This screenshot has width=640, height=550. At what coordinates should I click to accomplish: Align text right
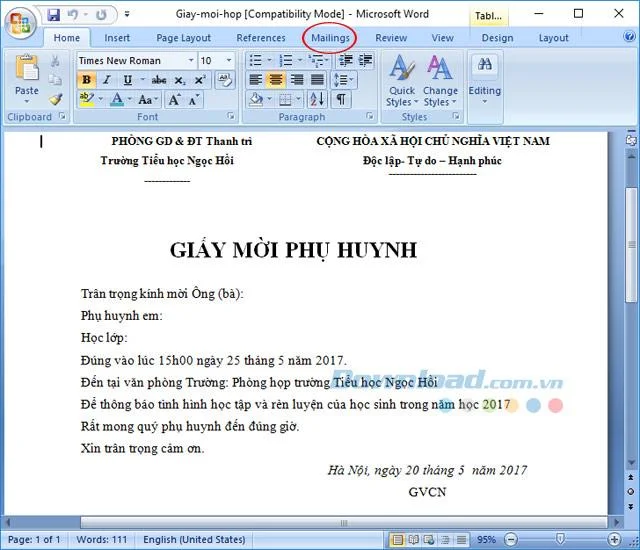coord(297,80)
